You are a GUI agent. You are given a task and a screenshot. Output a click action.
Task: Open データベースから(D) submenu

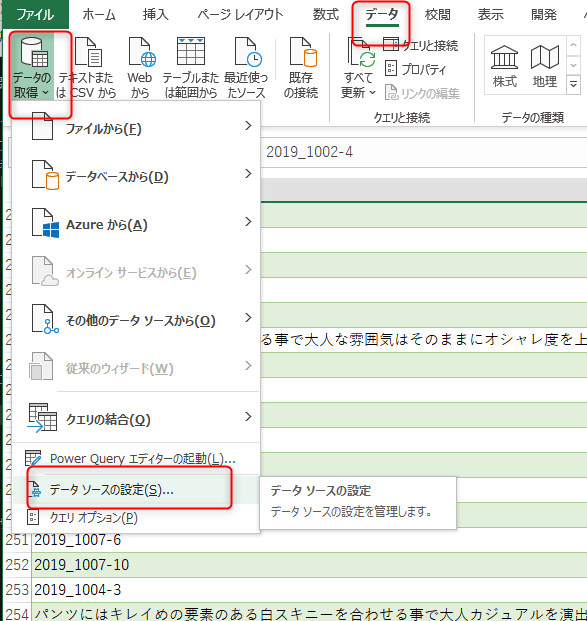coord(136,176)
